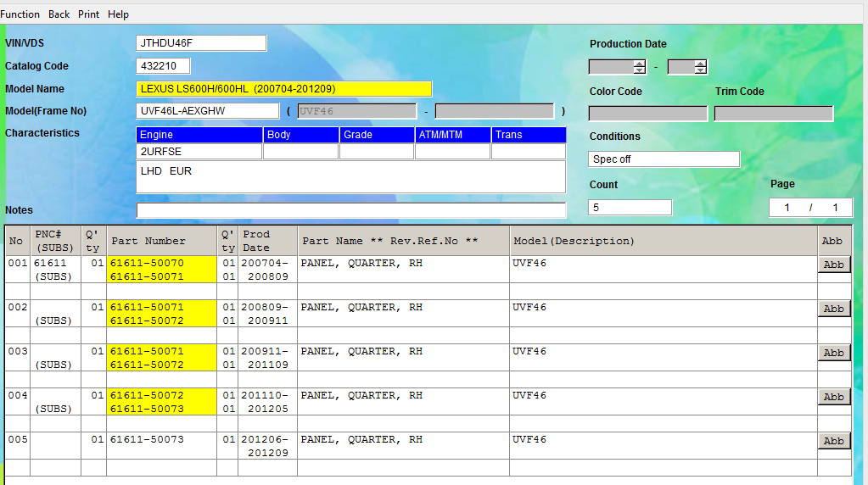The width and height of the screenshot is (868, 485).
Task: Click the Trim Code input field
Action: click(773, 114)
